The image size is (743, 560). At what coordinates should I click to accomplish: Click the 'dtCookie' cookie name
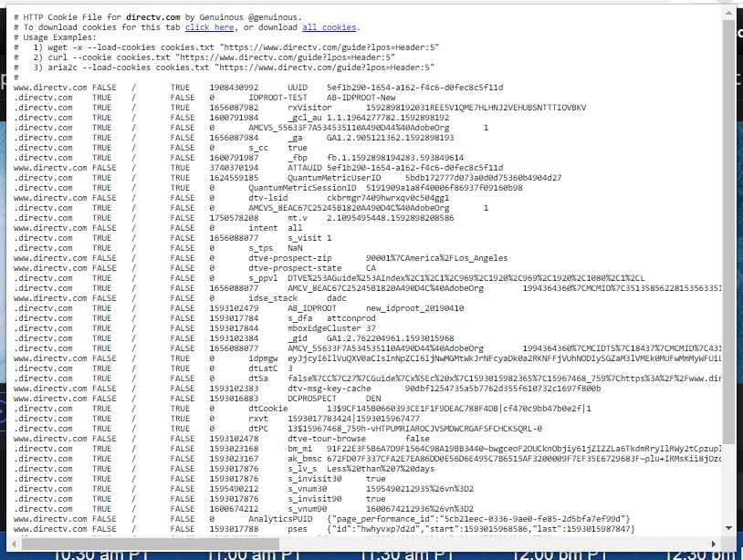[x=268, y=409]
